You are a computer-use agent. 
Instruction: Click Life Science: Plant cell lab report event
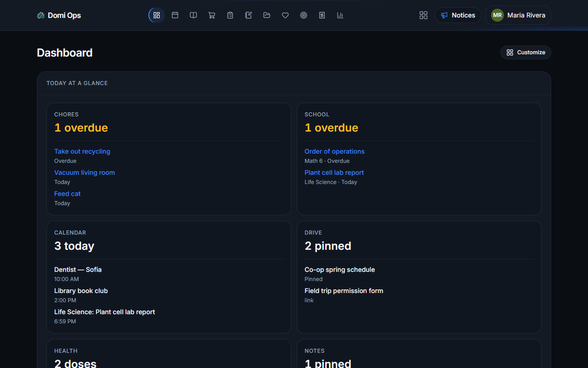(x=104, y=312)
